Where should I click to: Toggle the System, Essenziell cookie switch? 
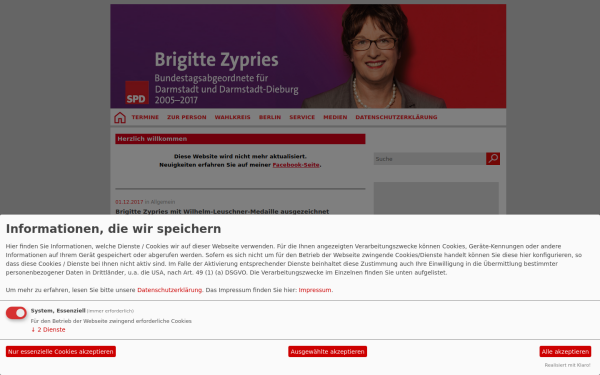click(x=16, y=313)
